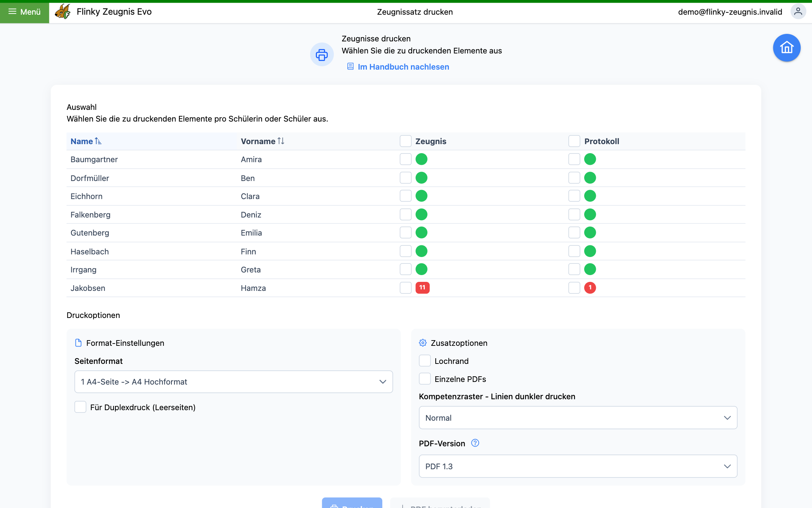
Task: Click the name Haselbach
Action: [x=89, y=251]
